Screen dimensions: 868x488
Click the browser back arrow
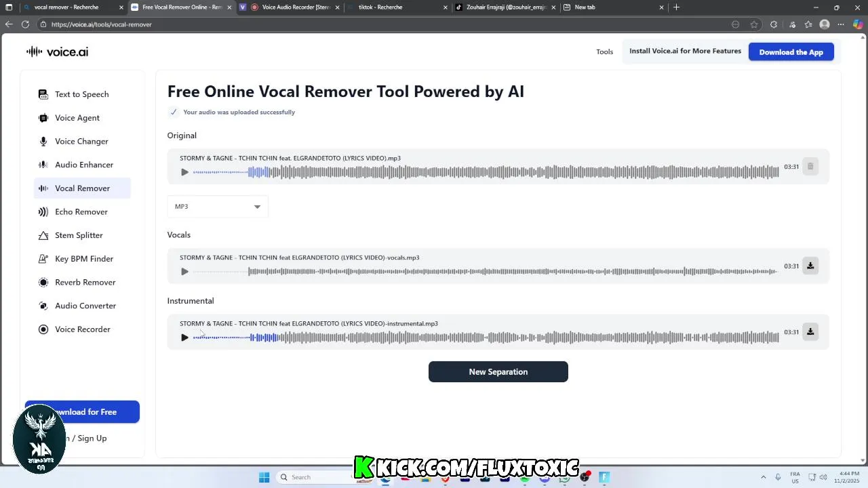(9, 24)
